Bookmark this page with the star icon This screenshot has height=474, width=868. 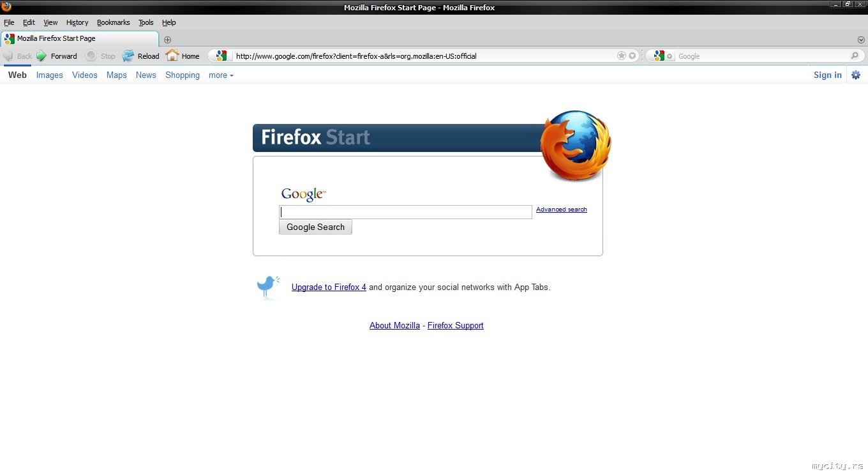point(622,56)
